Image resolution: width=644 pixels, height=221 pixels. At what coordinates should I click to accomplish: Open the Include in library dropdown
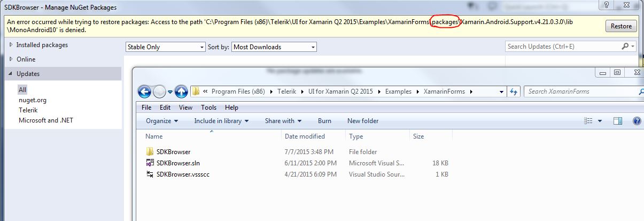pyautogui.click(x=221, y=121)
